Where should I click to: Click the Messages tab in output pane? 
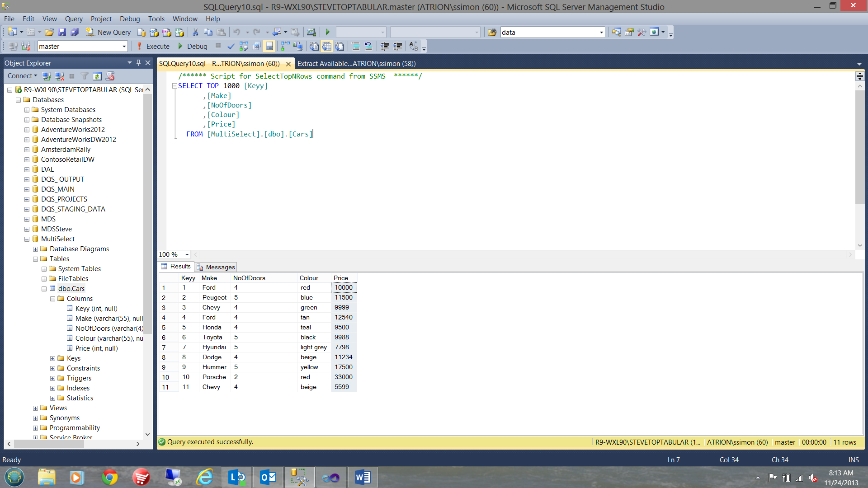click(221, 266)
